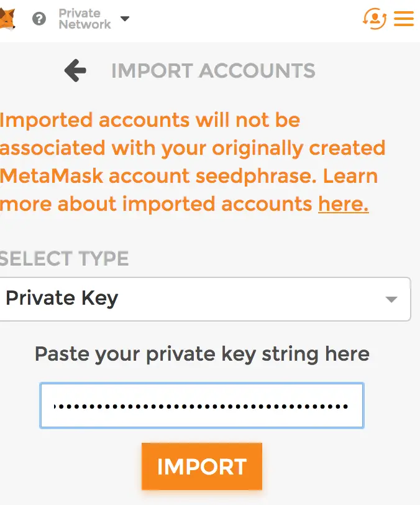
Task: Click the IMPORT ACCOUNTS heading
Action: click(x=213, y=71)
